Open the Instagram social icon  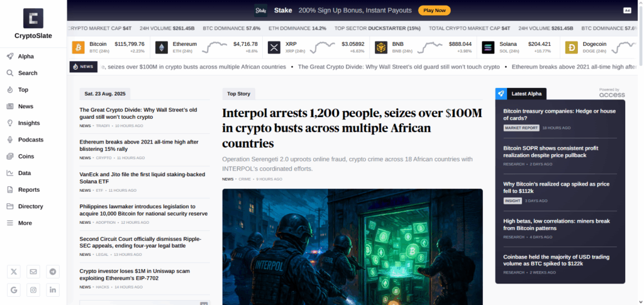point(33,290)
